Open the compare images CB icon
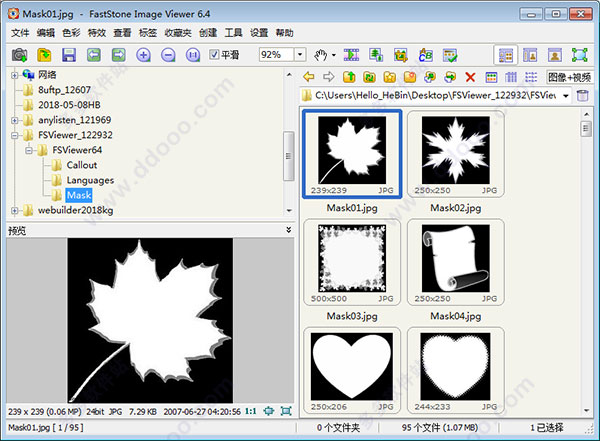This screenshot has width=600, height=441. click(426, 55)
